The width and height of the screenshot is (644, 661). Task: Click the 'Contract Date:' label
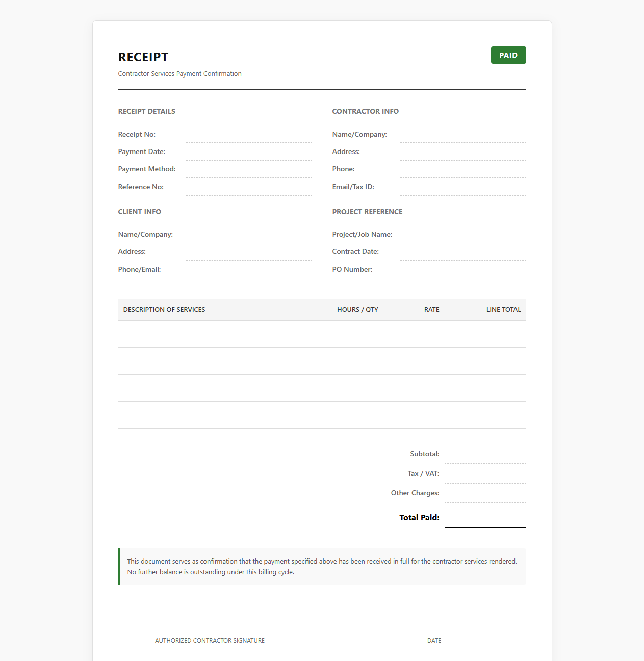(355, 252)
